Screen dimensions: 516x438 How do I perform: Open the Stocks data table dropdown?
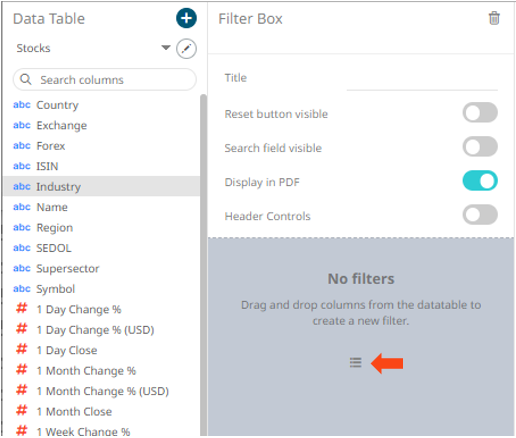click(166, 48)
